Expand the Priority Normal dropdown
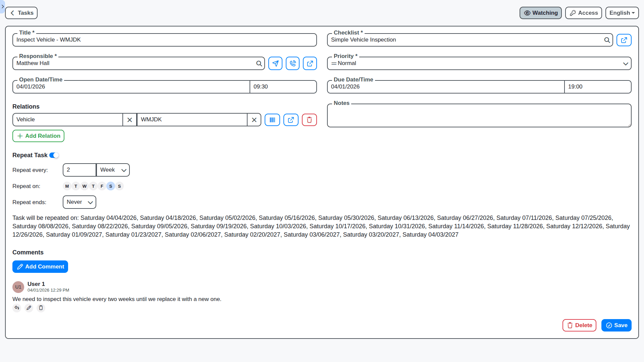The height and width of the screenshot is (362, 644). [479, 63]
